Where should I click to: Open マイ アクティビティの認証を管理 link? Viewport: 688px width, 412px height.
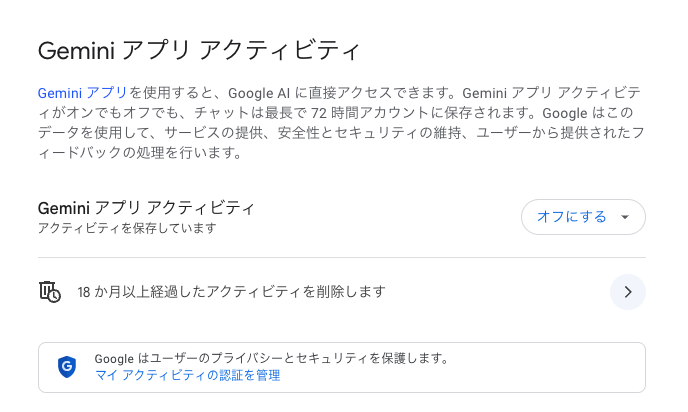pyautogui.click(x=187, y=376)
